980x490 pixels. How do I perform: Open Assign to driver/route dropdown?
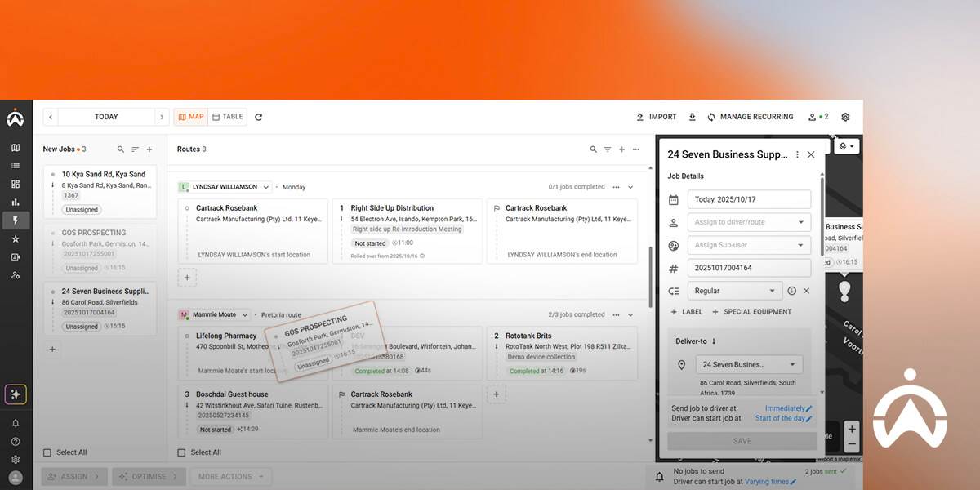pyautogui.click(x=750, y=222)
